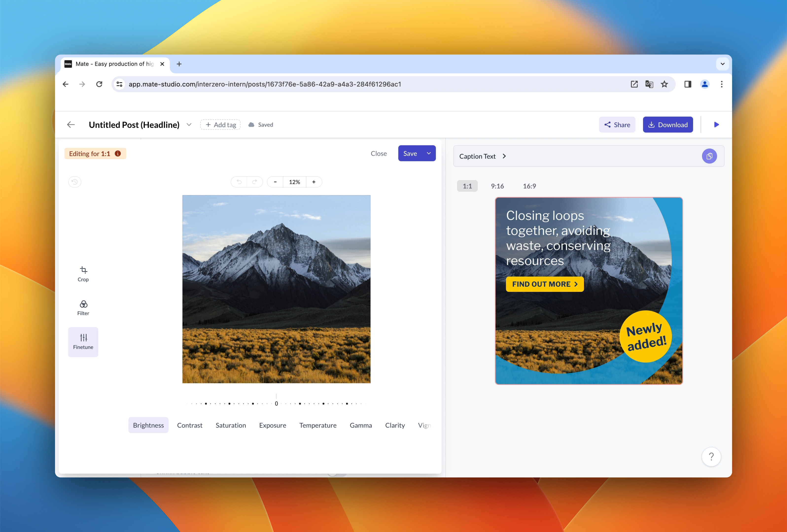This screenshot has height=532, width=787.
Task: Select the 16:9 format
Action: pos(529,186)
